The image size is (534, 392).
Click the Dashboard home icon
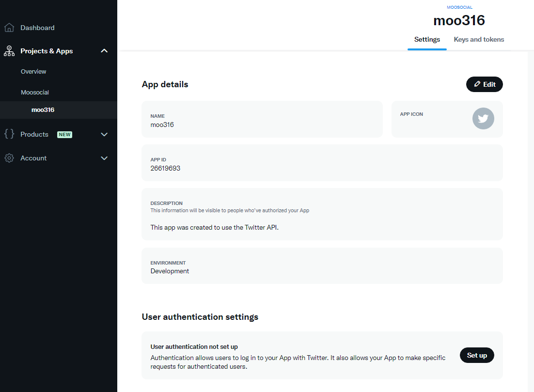[9, 28]
